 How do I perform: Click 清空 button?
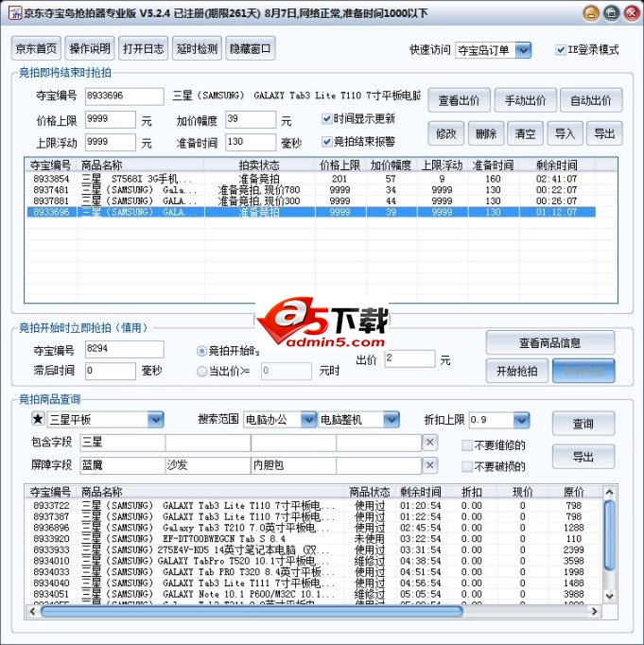click(x=525, y=133)
